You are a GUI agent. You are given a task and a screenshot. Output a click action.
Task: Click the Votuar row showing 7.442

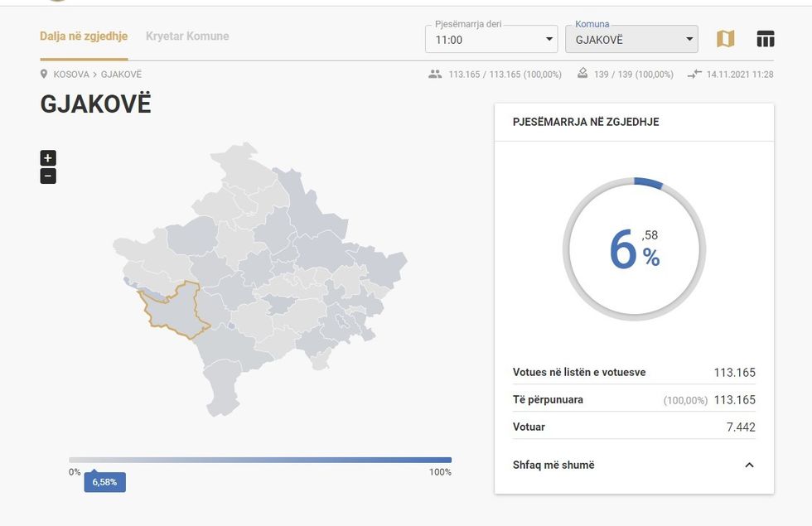(634, 427)
